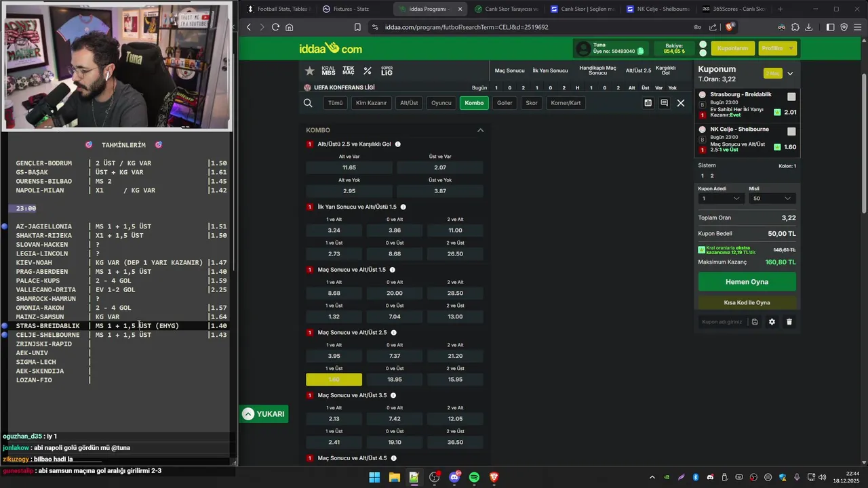Switch to Kim Kazanır tab
The image size is (868, 488).
point(372,103)
